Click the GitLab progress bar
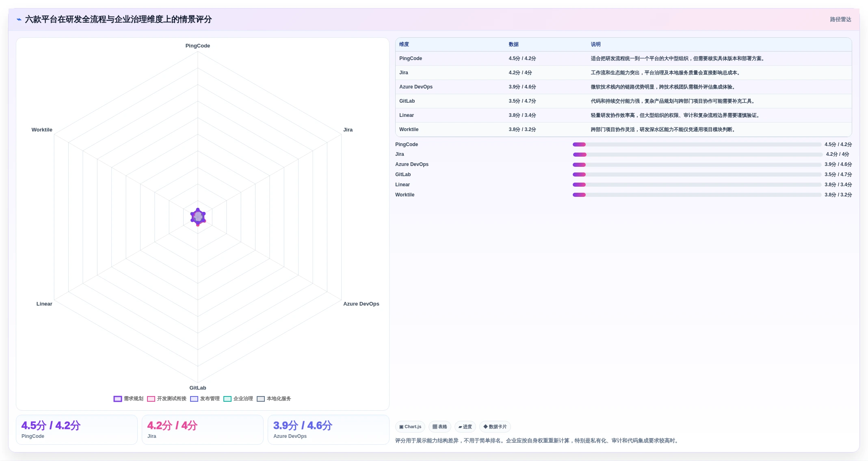This screenshot has width=868, height=461. coord(697,174)
